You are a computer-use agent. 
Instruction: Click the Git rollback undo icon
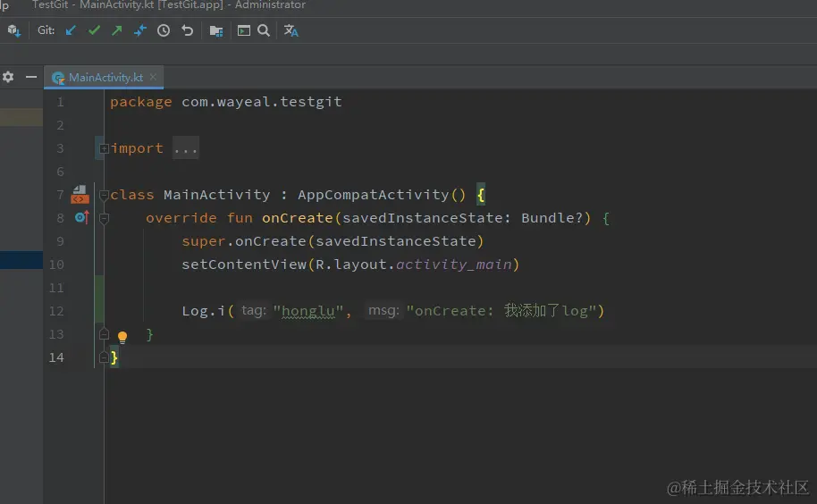(187, 30)
